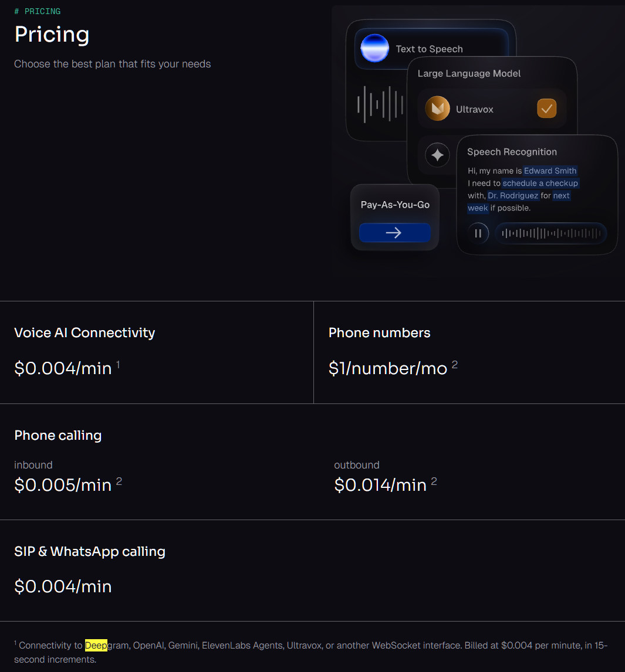Click the highlighted 'Dr. Rodriguez' text
This screenshot has height=672, width=625.
click(x=512, y=195)
